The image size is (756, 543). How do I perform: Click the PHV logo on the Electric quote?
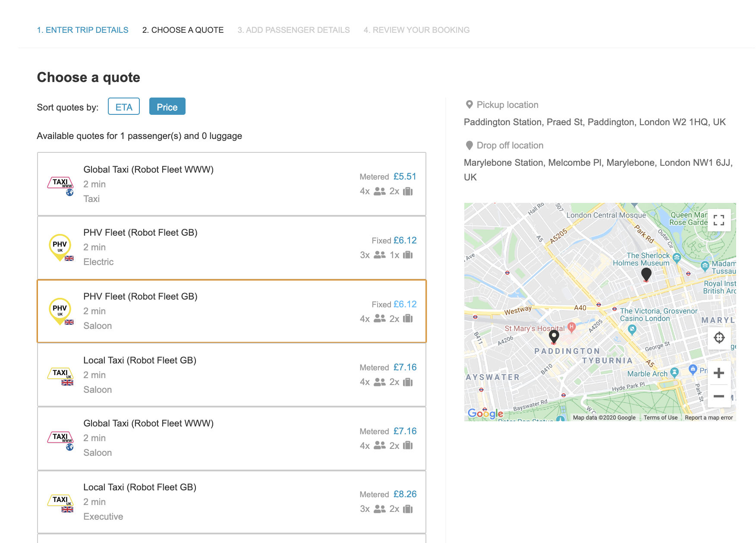click(60, 247)
